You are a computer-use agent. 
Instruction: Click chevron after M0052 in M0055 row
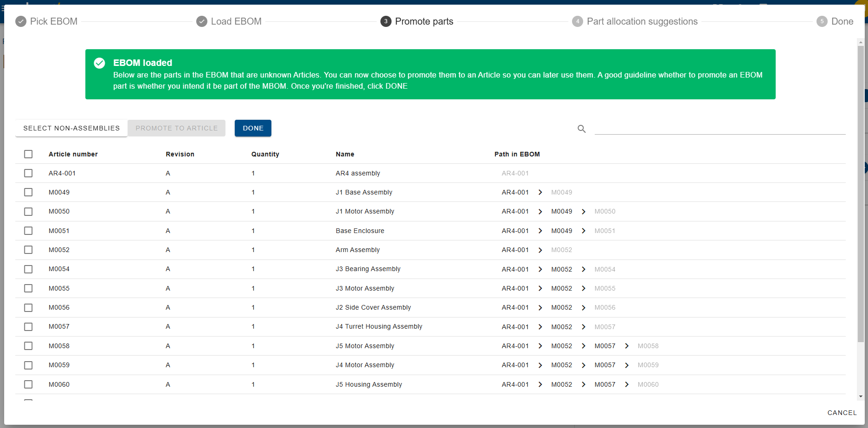(x=584, y=288)
